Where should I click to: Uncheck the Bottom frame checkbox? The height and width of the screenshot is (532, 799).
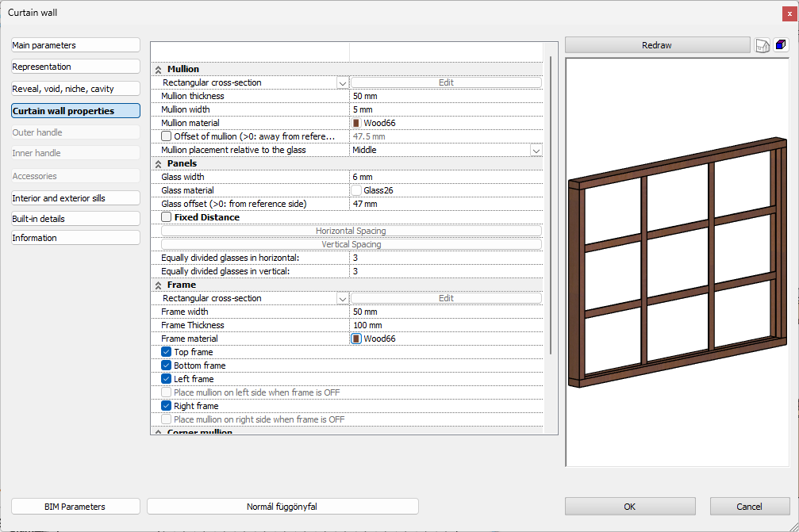coord(166,366)
